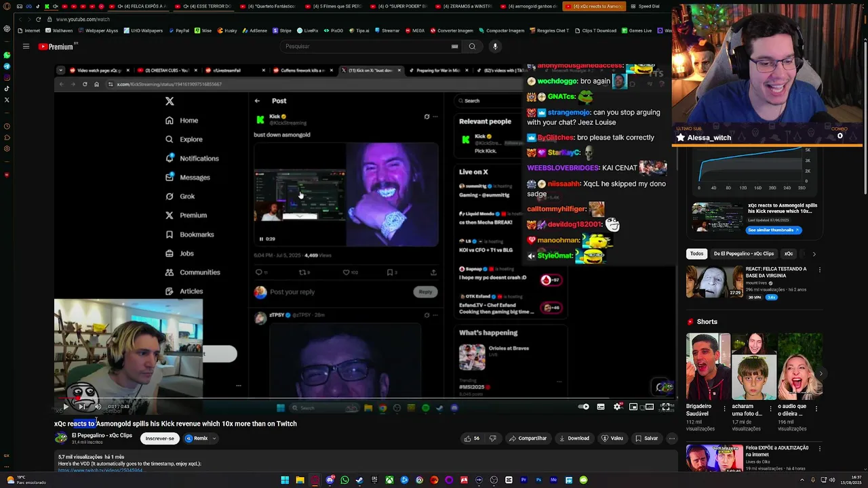Viewport: 868px width, 488px height.
Task: Open the on-screen keyboard icon in search
Action: click(x=454, y=46)
